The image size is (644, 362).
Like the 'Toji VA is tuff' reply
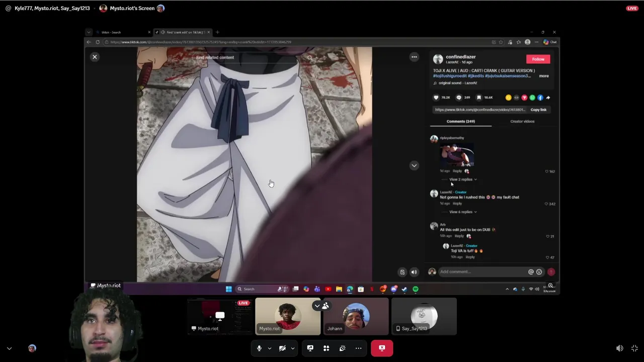[x=547, y=257]
